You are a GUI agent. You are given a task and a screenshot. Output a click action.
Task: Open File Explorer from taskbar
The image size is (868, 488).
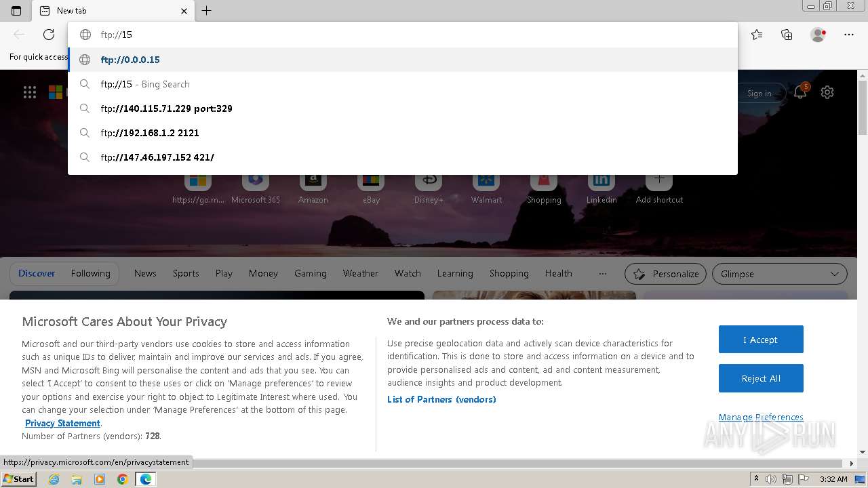coord(77,479)
